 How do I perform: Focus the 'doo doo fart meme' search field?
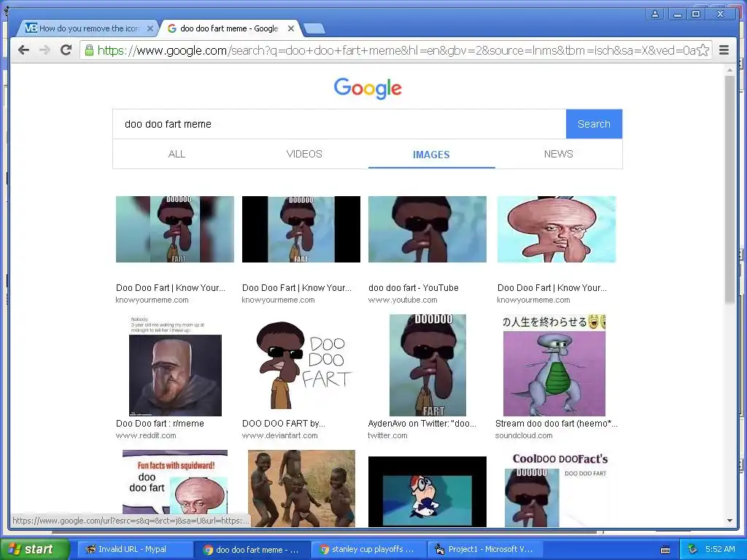[339, 124]
